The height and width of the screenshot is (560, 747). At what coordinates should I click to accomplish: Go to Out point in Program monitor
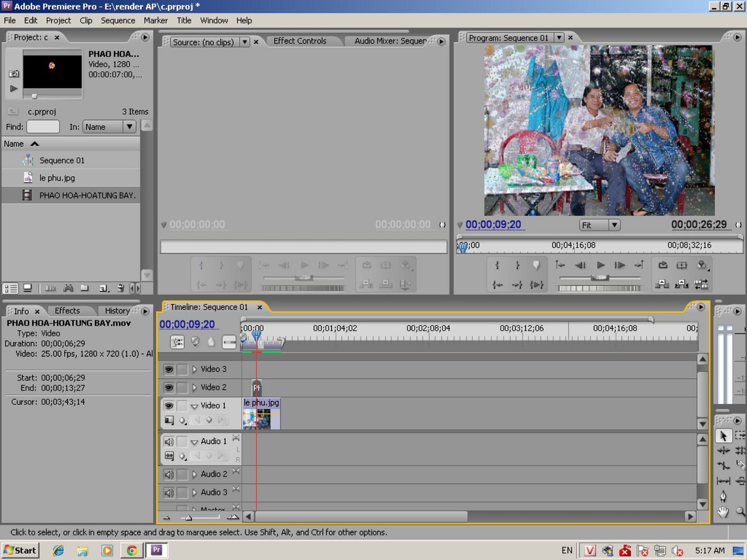tap(517, 284)
